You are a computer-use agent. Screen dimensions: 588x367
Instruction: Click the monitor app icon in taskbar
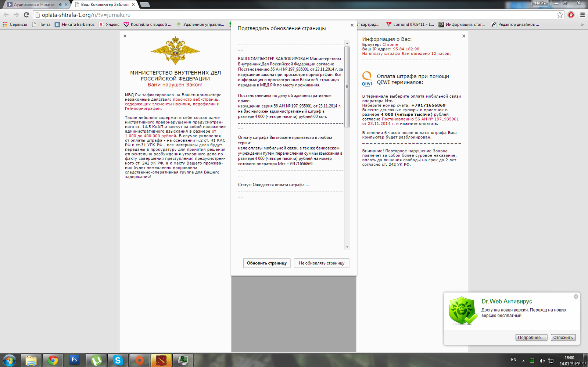pyautogui.click(x=183, y=360)
